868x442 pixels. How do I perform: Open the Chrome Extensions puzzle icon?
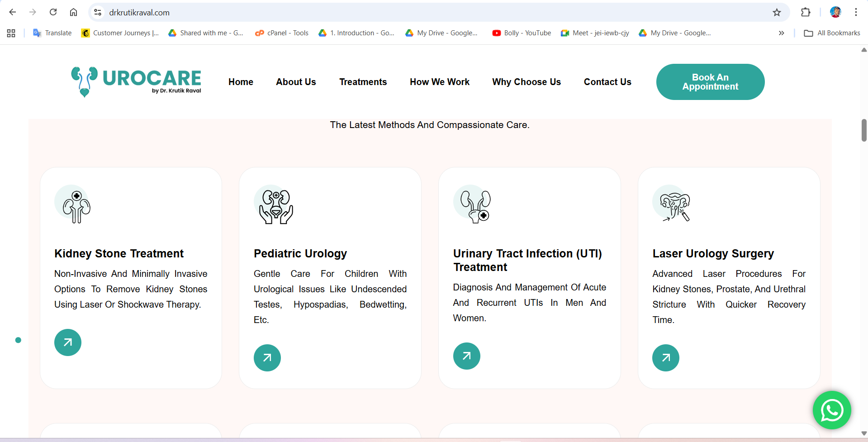coord(806,12)
